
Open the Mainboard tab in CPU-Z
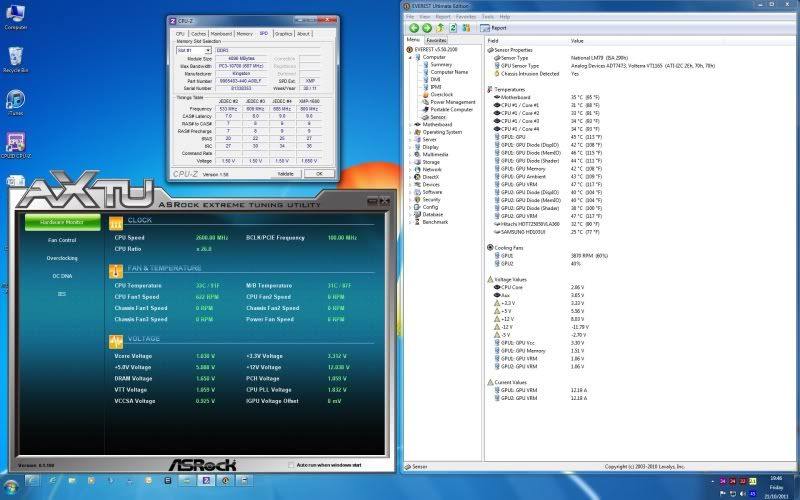(221, 34)
